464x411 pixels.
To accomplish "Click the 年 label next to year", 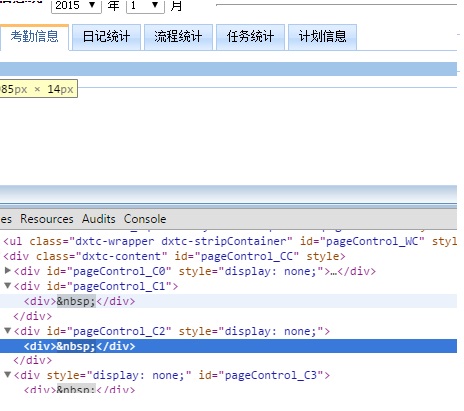I will [x=113, y=6].
